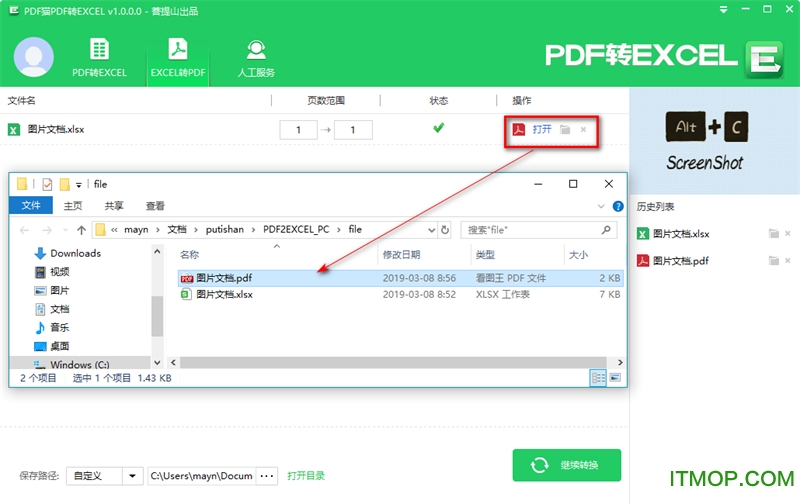800x504 pixels.
Task: Click the 打开目录 link
Action: point(306,476)
